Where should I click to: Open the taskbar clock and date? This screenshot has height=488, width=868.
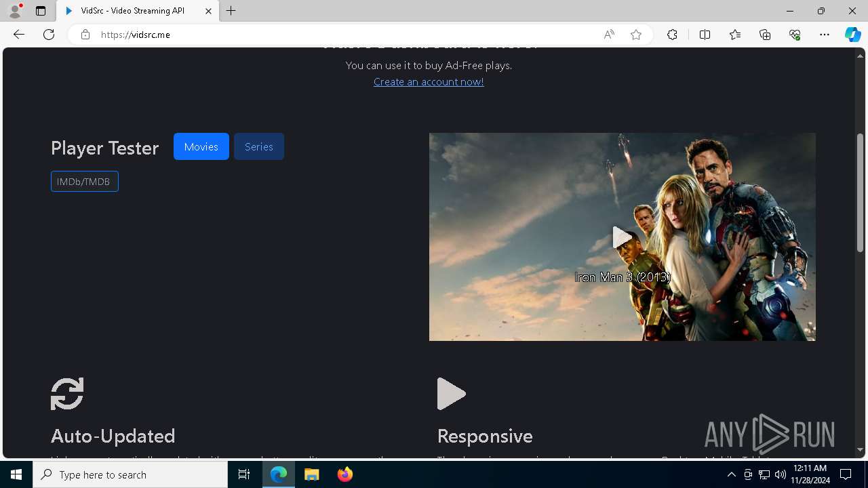[x=810, y=474]
